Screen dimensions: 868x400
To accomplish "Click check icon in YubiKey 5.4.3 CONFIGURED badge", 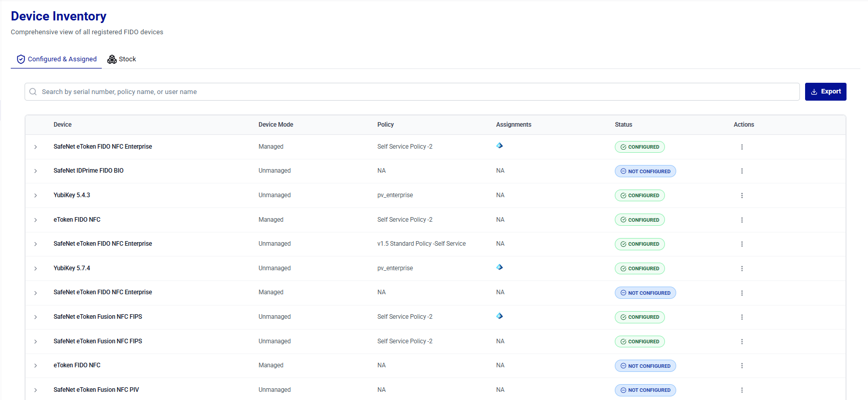I will pos(624,196).
